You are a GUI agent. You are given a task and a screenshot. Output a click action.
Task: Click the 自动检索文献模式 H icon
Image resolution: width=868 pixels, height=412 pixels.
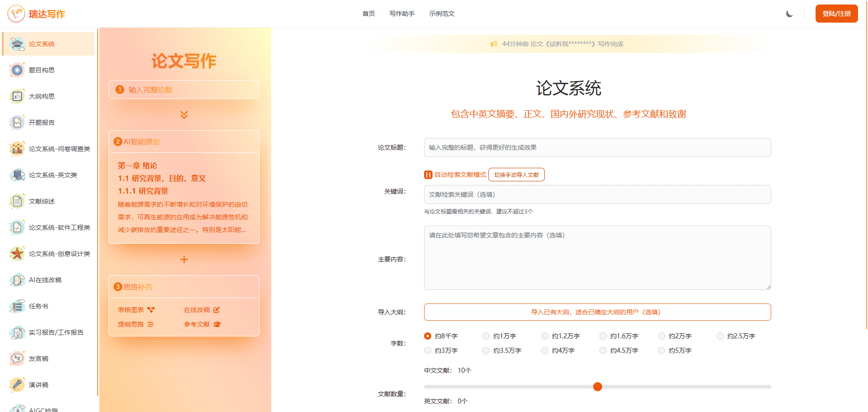[x=428, y=175]
